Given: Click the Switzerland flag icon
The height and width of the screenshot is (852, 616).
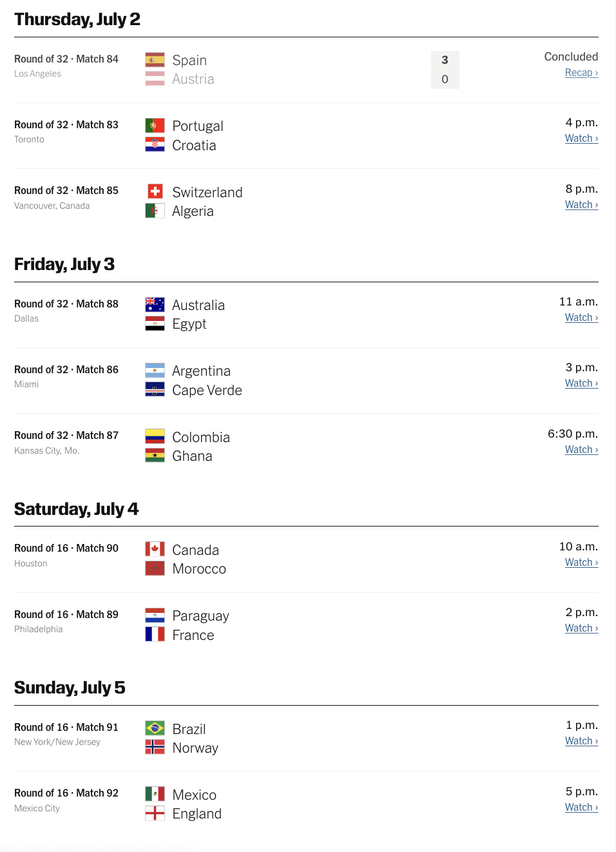Looking at the screenshot, I should [x=155, y=191].
